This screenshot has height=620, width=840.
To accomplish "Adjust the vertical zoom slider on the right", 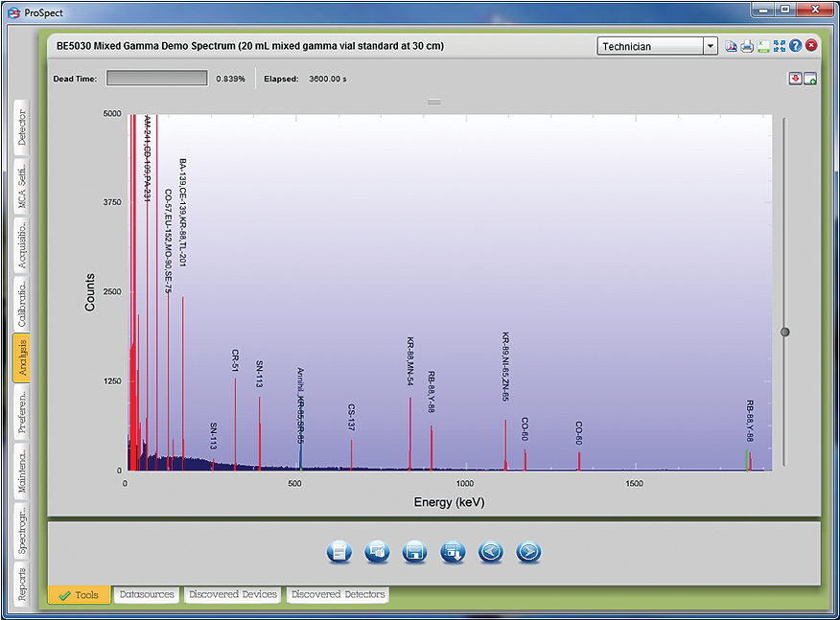I will (x=784, y=332).
